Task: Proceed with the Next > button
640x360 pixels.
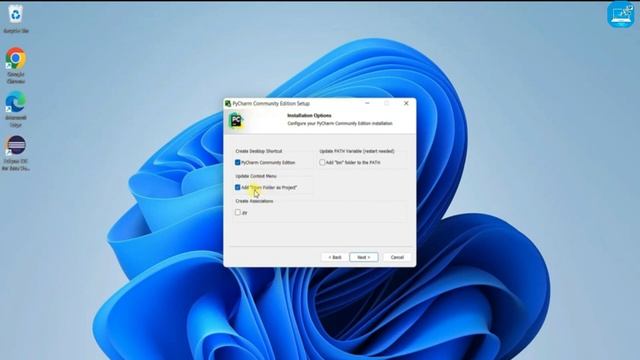Action: (x=364, y=257)
